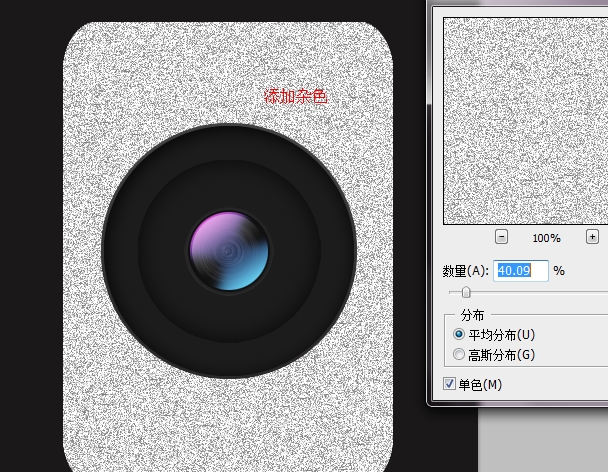Click the 分布 group heading

[x=472, y=314]
